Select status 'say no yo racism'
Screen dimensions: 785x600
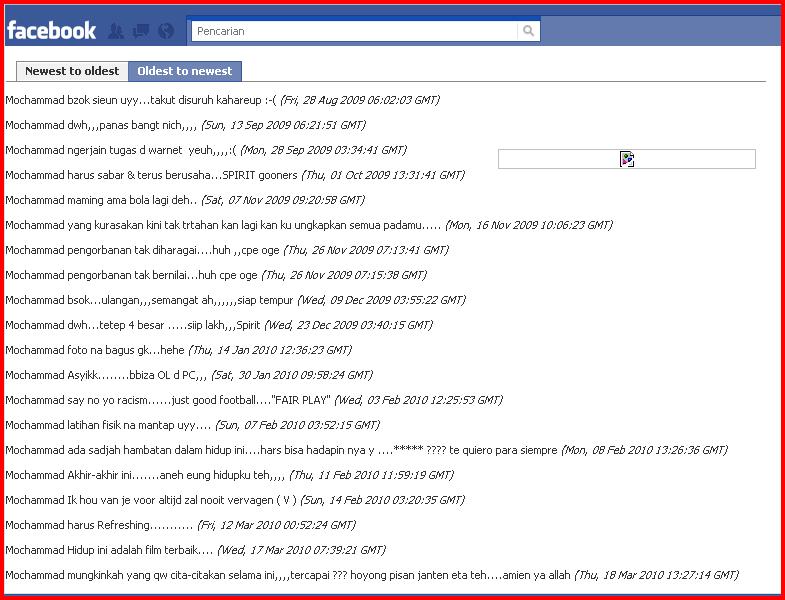(x=168, y=400)
